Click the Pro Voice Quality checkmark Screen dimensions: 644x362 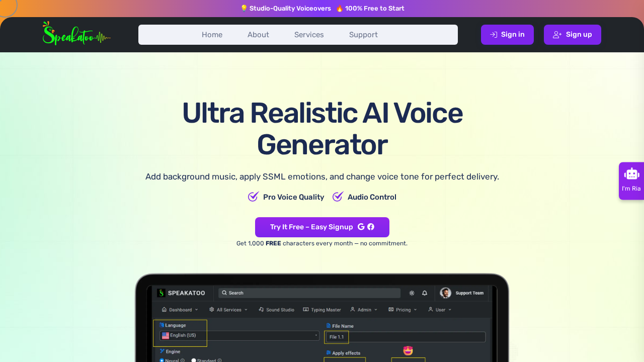[253, 197]
